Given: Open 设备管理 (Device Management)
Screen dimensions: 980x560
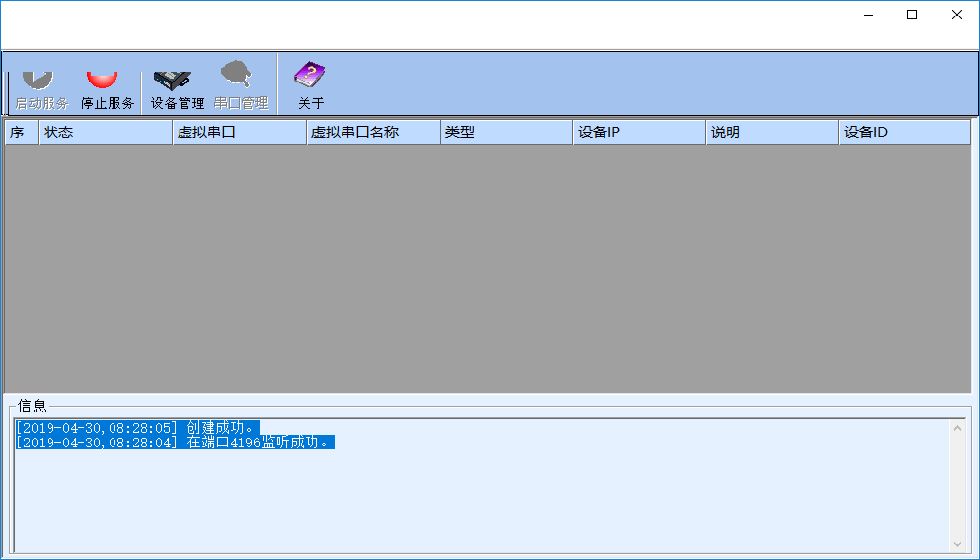Looking at the screenshot, I should click(177, 87).
